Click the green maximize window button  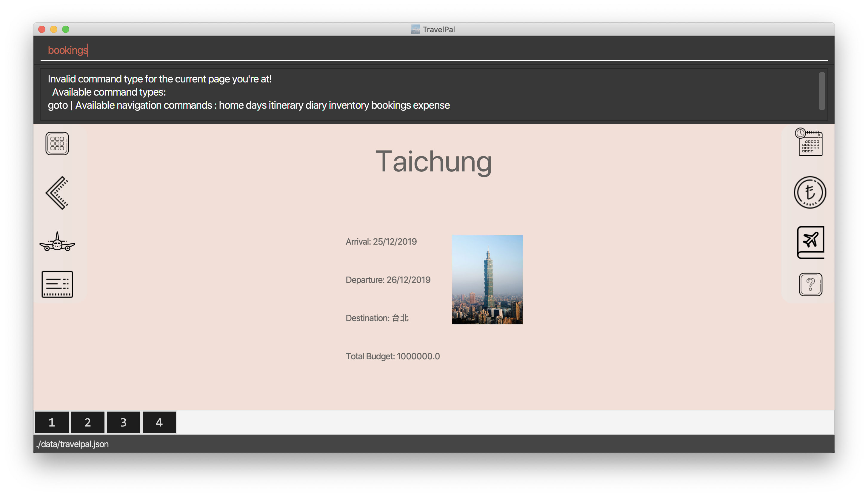[x=66, y=29]
